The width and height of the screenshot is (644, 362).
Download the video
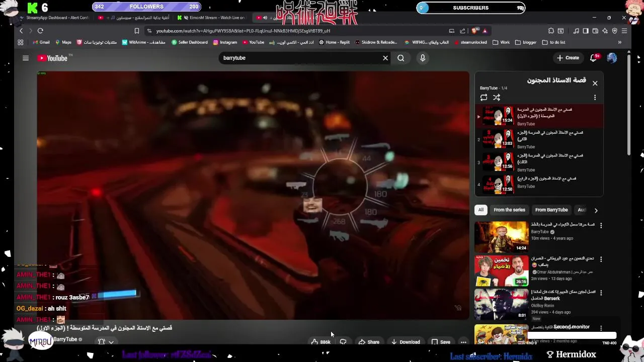click(x=406, y=342)
